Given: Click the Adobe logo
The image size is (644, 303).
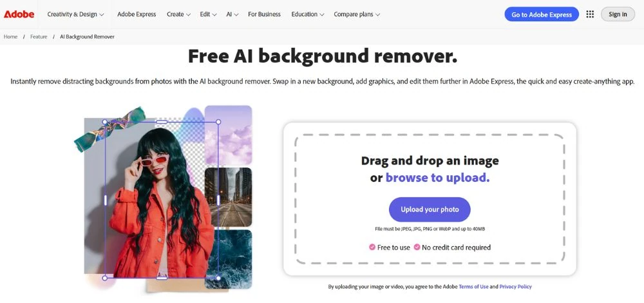Looking at the screenshot, I should (19, 14).
